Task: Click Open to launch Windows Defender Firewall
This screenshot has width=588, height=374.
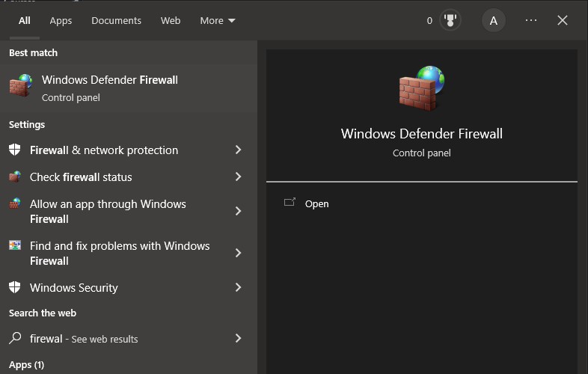Action: (316, 203)
